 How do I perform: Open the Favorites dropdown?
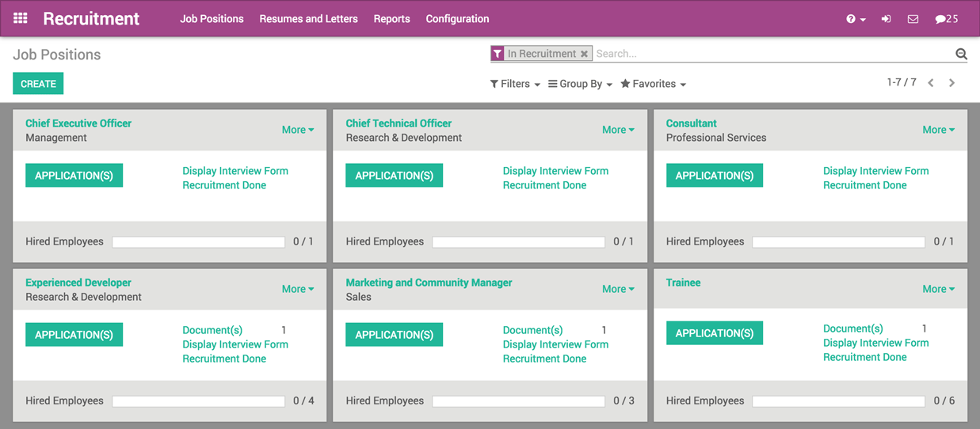(x=653, y=84)
